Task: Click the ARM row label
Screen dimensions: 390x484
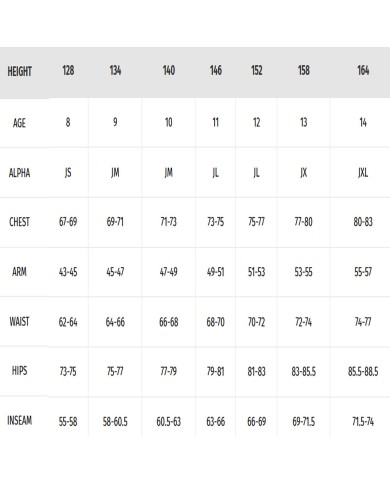Action: tap(19, 272)
